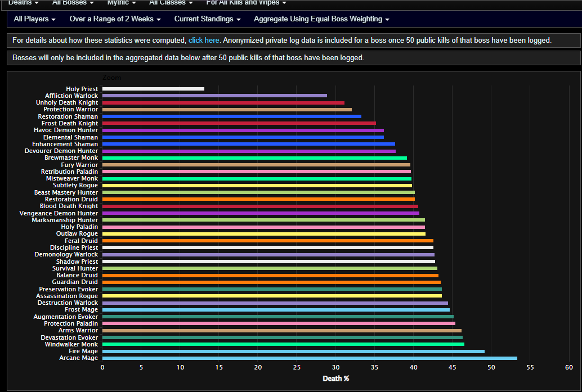This screenshot has height=392, width=582.
Task: Click the Protection Paladin label
Action: click(71, 323)
